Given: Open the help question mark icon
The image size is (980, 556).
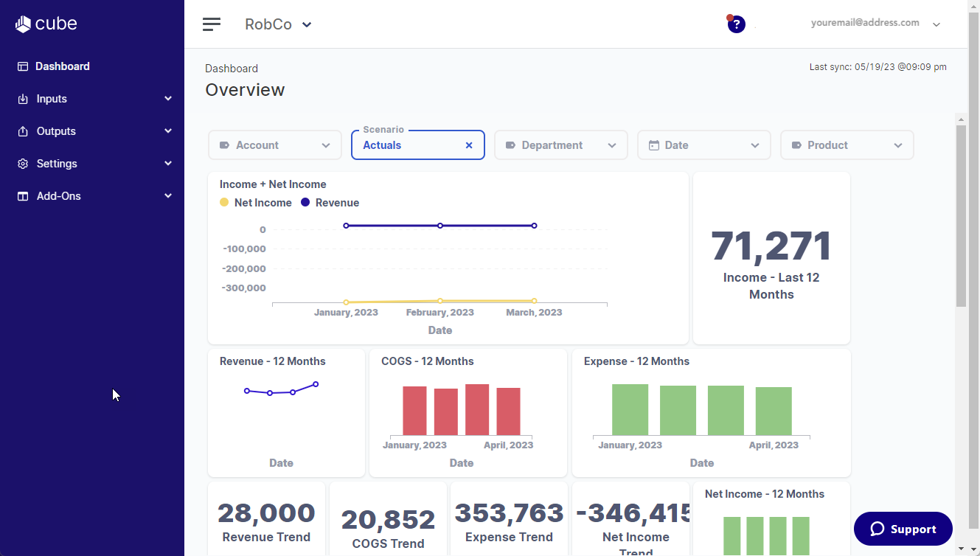Looking at the screenshot, I should pyautogui.click(x=736, y=24).
